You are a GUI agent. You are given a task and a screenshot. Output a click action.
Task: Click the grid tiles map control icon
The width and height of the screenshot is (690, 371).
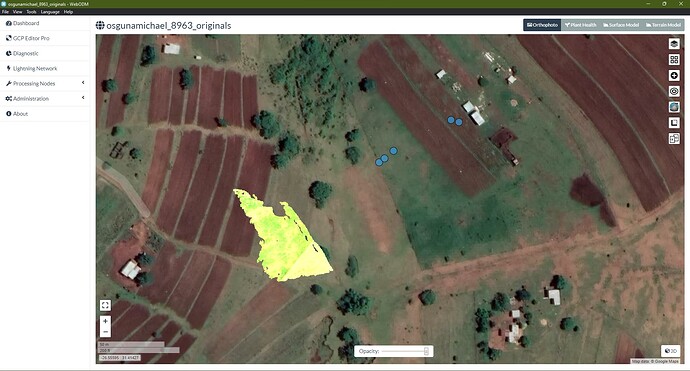674,59
